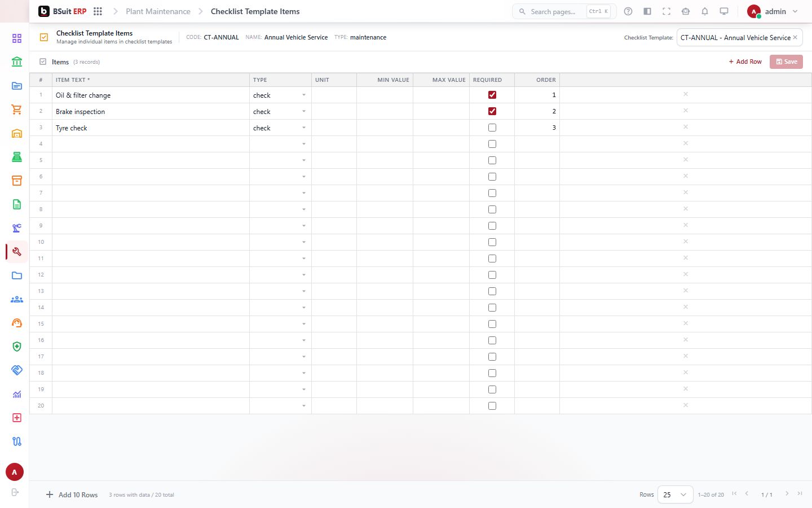Tick the Required checkbox in row 15

(492, 324)
